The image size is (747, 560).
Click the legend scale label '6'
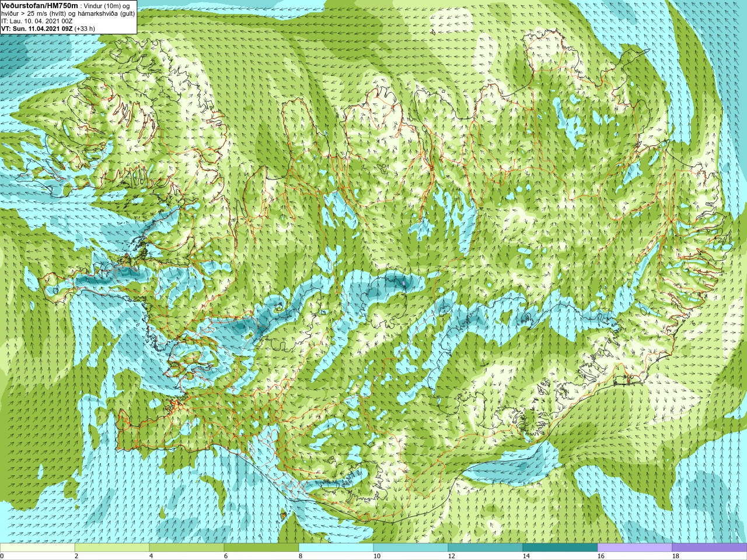click(x=226, y=556)
